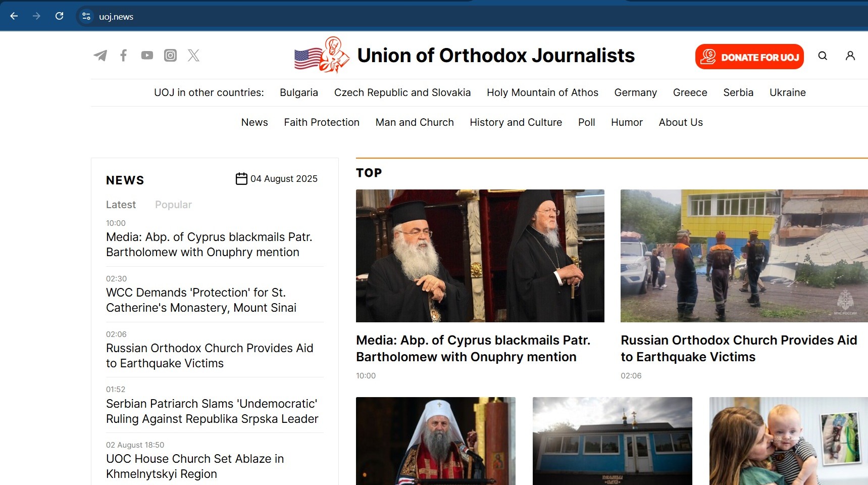The width and height of the screenshot is (868, 485).
Task: Open the X social icon
Action: coord(194,55)
